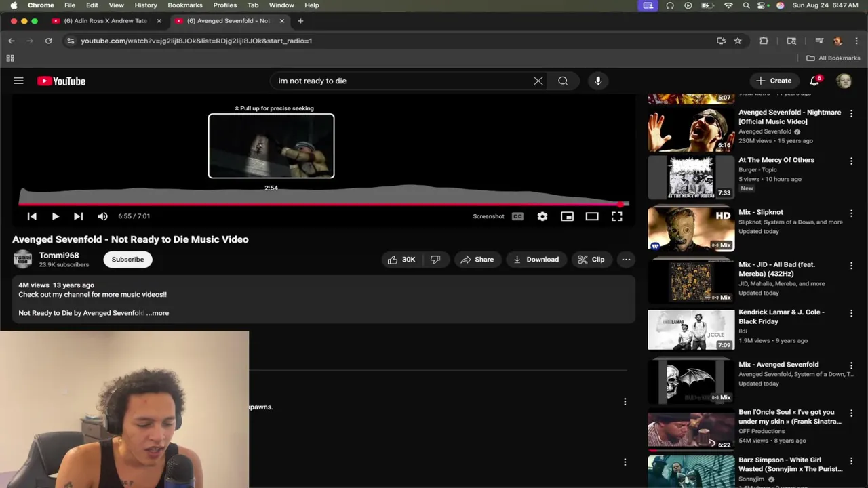The width and height of the screenshot is (868, 488).
Task: Open All Bookmarks folder
Action: click(x=833, y=58)
